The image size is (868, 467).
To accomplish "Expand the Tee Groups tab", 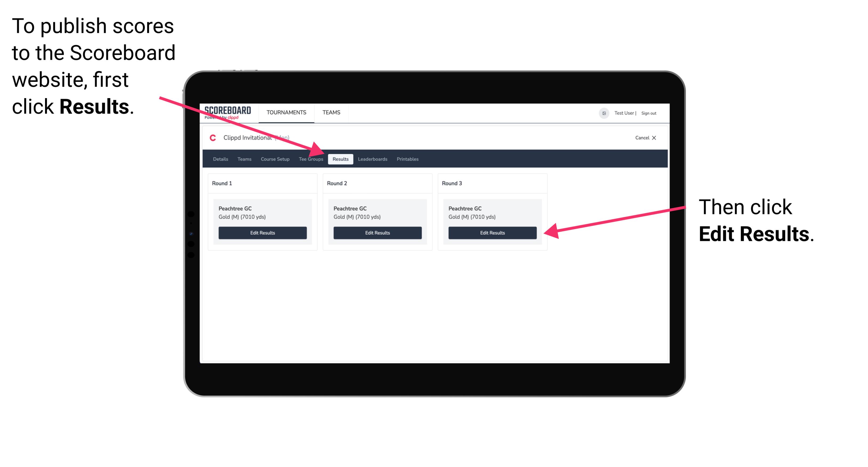I will click(x=311, y=159).
